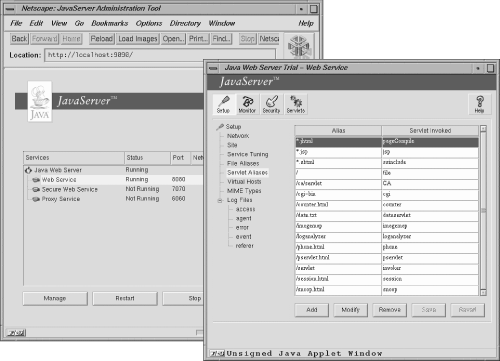The image size is (500, 361).
Task: Open the Monitor toolbar icon
Action: pyautogui.click(x=247, y=104)
